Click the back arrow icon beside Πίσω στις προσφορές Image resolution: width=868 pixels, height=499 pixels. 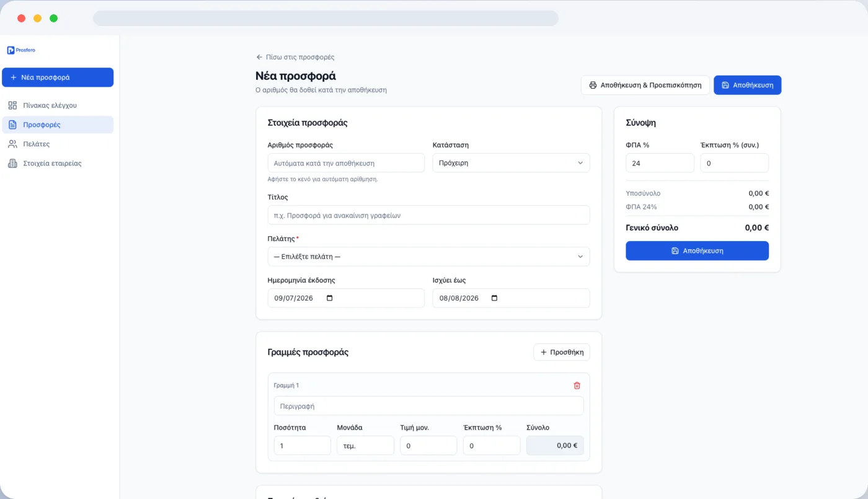tap(259, 57)
